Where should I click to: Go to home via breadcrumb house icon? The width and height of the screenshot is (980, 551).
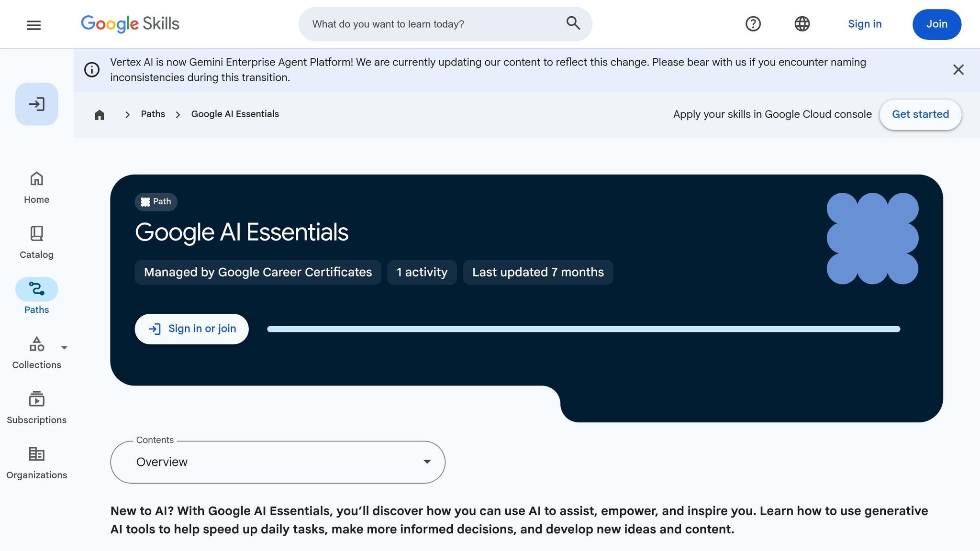(x=100, y=115)
